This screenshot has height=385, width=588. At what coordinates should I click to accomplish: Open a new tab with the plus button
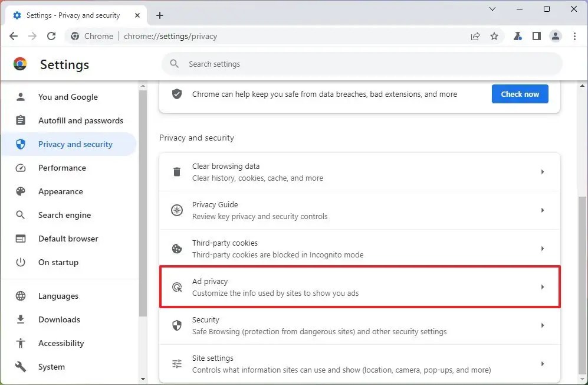159,15
